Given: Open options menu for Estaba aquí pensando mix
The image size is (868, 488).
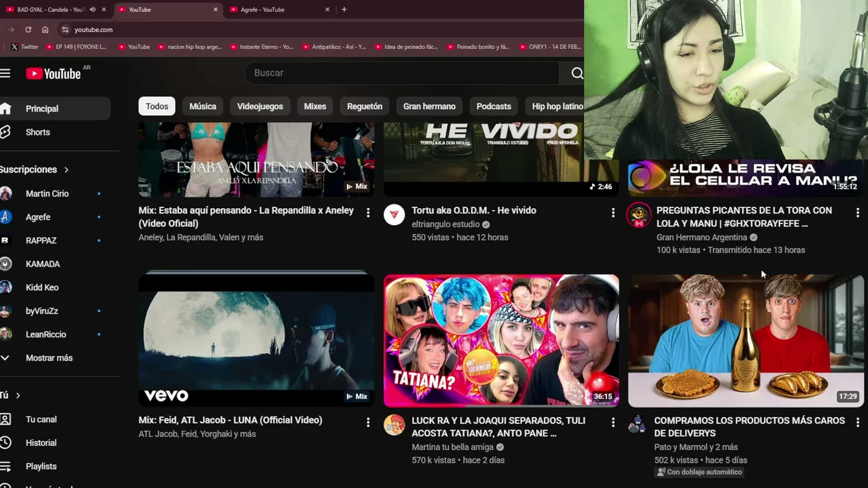Looking at the screenshot, I should click(368, 213).
